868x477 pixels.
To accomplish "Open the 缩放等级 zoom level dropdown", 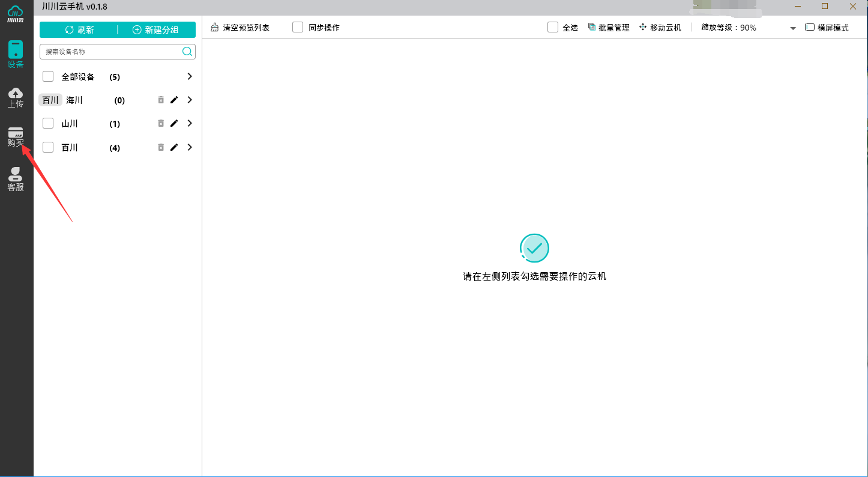I will click(792, 28).
